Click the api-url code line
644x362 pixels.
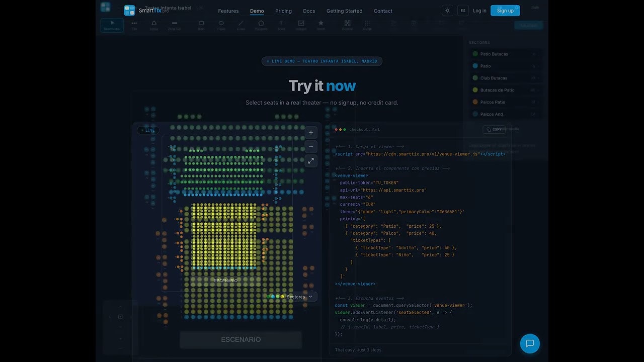[x=383, y=190]
